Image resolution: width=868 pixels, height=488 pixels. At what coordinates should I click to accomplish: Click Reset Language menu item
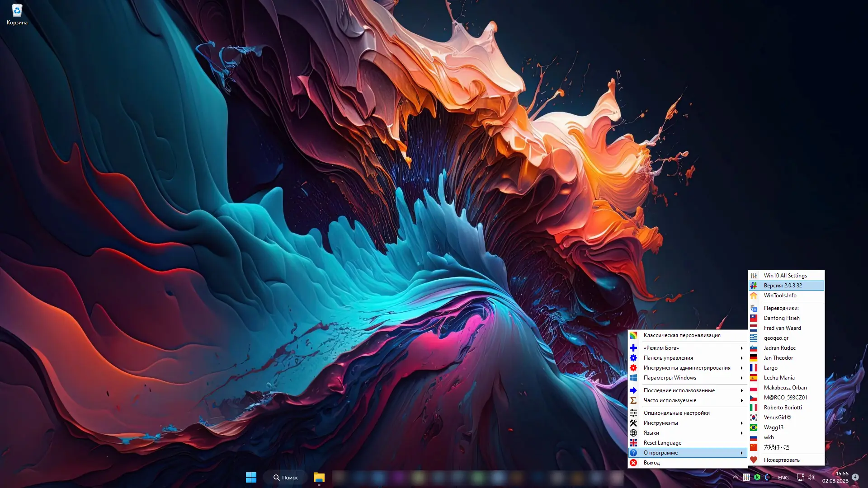pyautogui.click(x=662, y=443)
